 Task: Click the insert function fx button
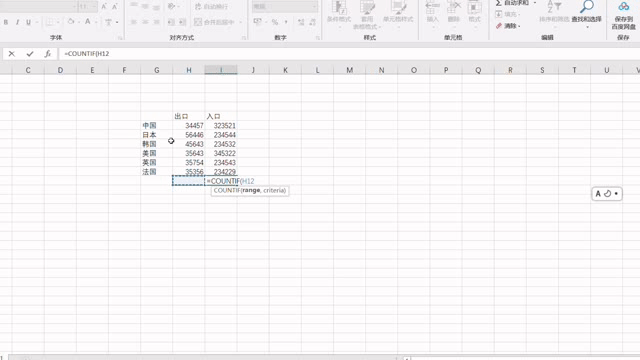(x=48, y=53)
